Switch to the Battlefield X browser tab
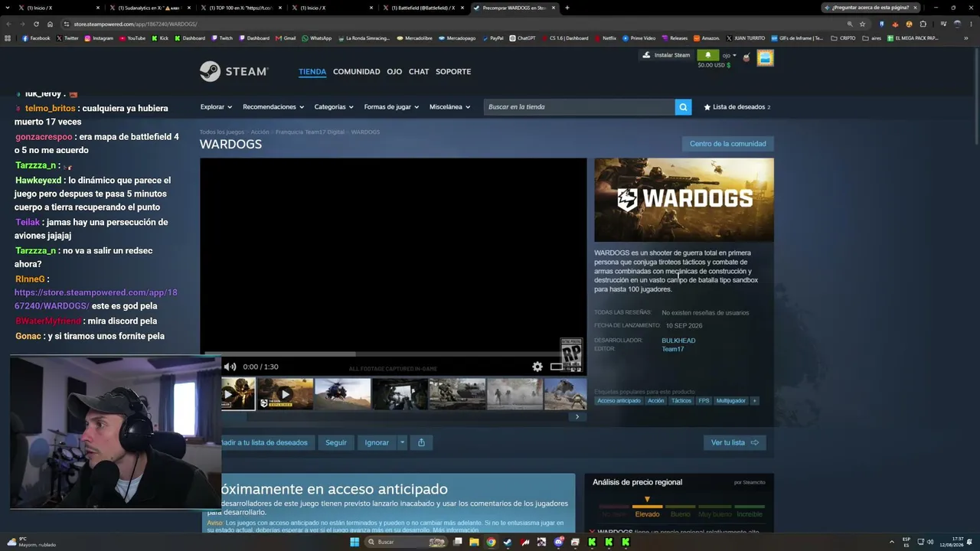The image size is (980, 551). [x=423, y=8]
